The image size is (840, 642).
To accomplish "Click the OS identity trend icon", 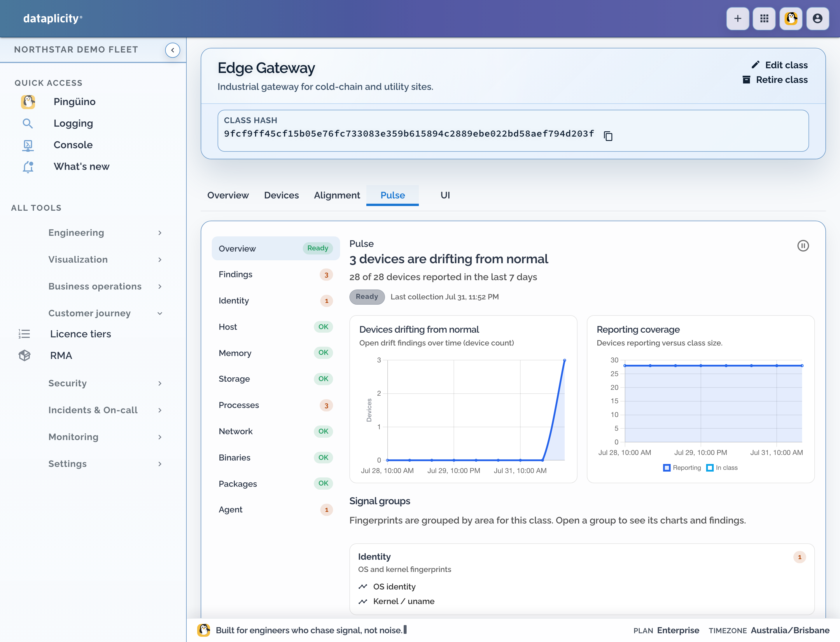I will [363, 587].
